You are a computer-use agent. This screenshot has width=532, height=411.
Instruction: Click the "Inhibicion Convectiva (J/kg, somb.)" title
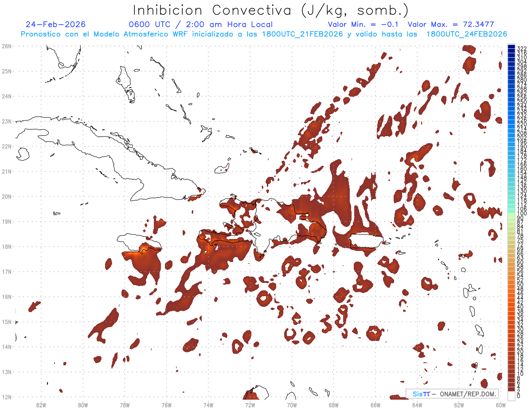click(271, 10)
